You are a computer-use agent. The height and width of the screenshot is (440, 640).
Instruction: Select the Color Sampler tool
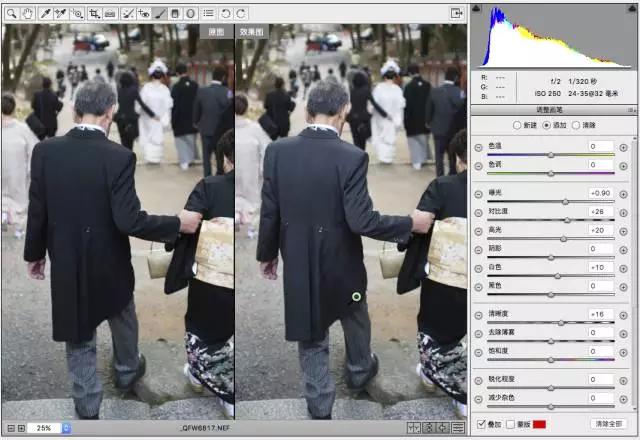(61, 14)
